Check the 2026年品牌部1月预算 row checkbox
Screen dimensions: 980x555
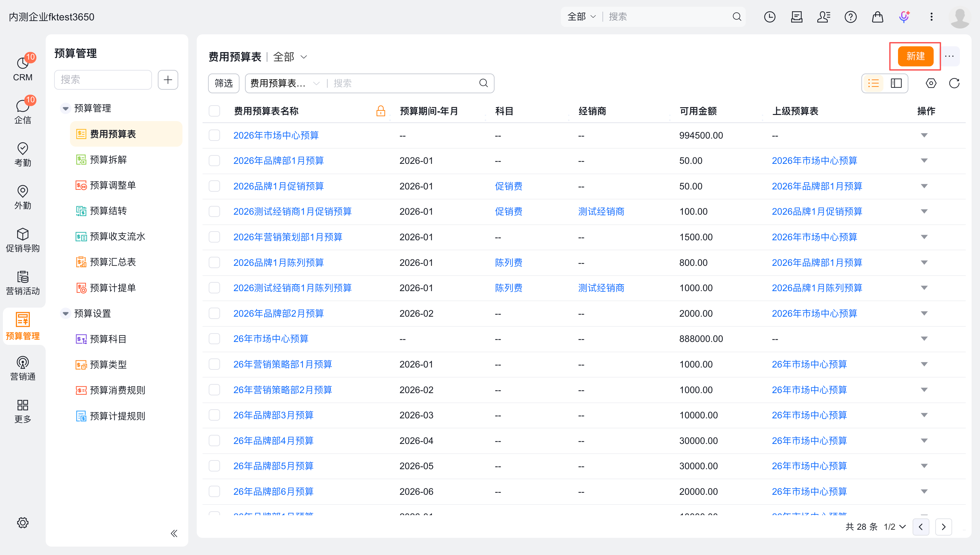[215, 161]
